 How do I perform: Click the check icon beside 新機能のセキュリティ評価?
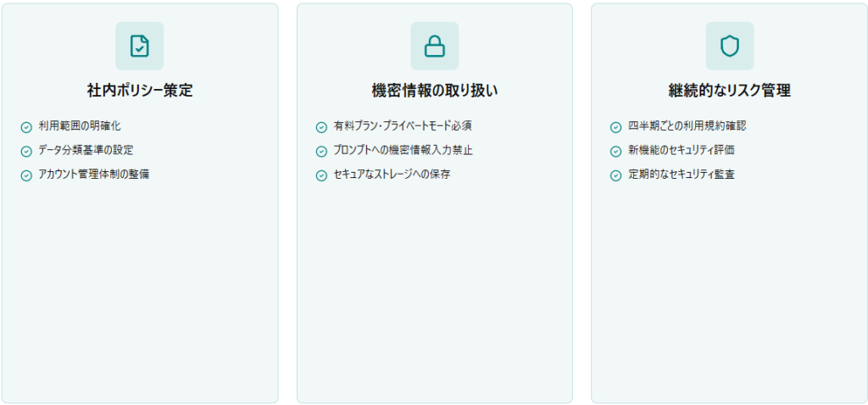pos(616,151)
